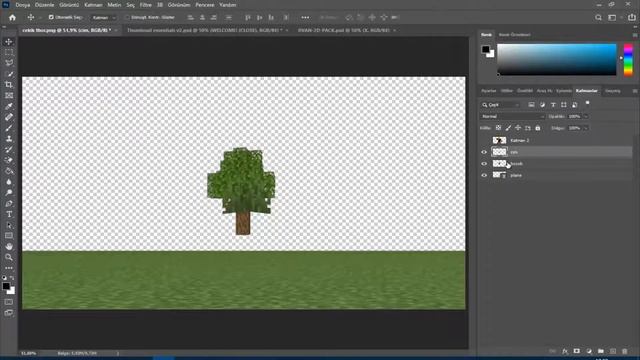Click the lock image pixels brush icon

click(x=508, y=128)
